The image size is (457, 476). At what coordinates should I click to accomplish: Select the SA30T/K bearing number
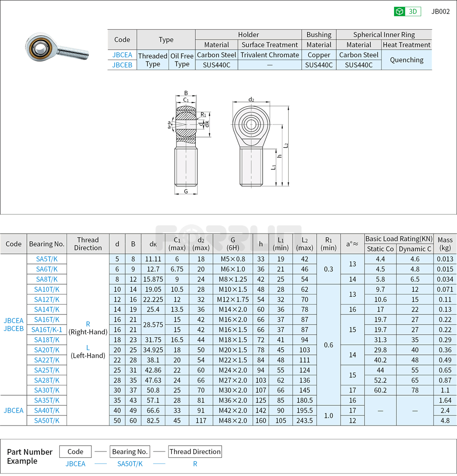tap(47, 390)
